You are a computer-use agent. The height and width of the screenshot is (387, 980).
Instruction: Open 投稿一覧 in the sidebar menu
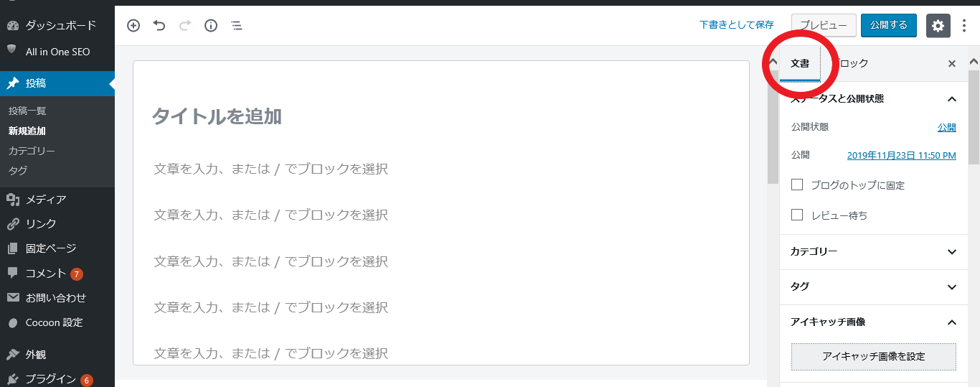[27, 111]
